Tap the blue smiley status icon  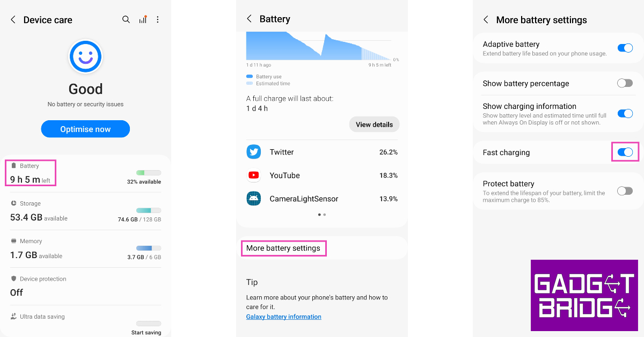(x=85, y=57)
